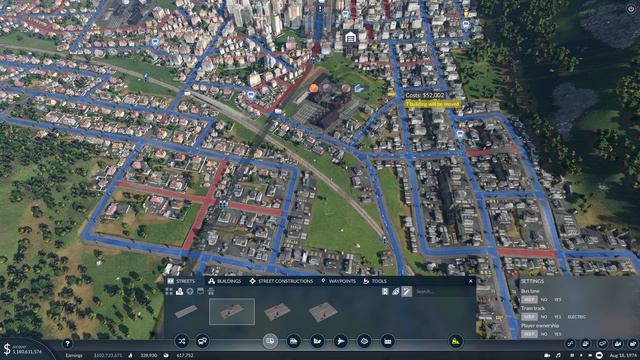This screenshot has height=360, width=640.
Task: Click the depot garage map icon
Action: click(350, 38)
